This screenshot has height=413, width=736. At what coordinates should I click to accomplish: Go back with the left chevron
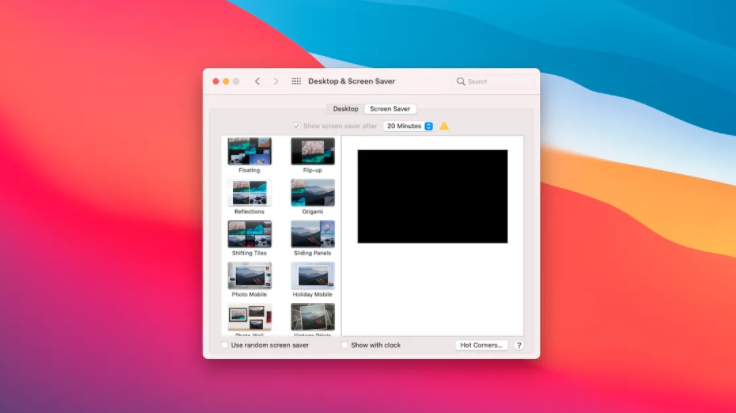point(257,81)
